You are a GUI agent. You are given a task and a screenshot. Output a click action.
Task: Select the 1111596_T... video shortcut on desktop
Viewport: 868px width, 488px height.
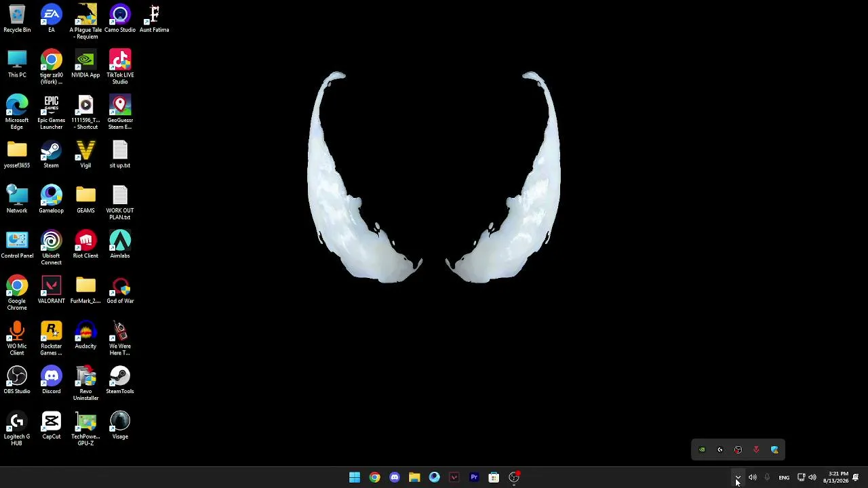85,113
